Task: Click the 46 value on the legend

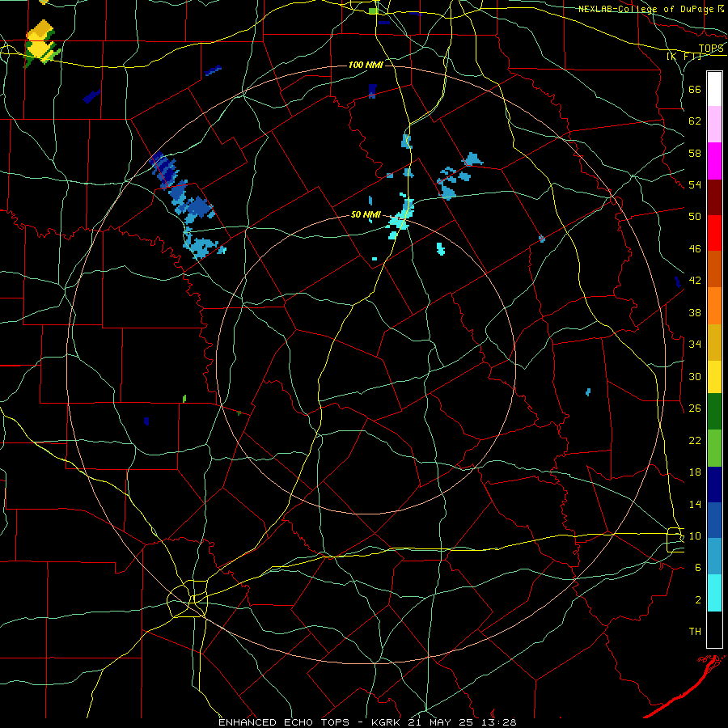Action: (x=695, y=249)
